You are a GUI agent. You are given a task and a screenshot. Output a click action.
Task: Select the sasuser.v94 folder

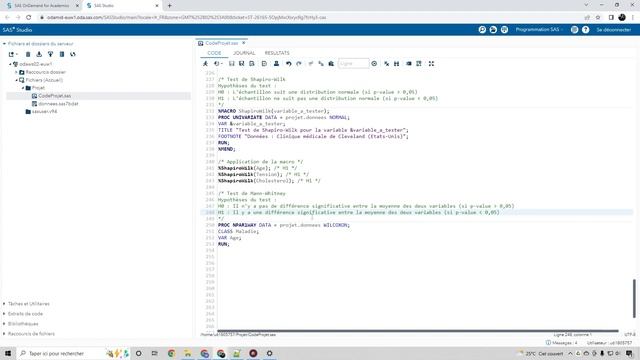click(44, 111)
